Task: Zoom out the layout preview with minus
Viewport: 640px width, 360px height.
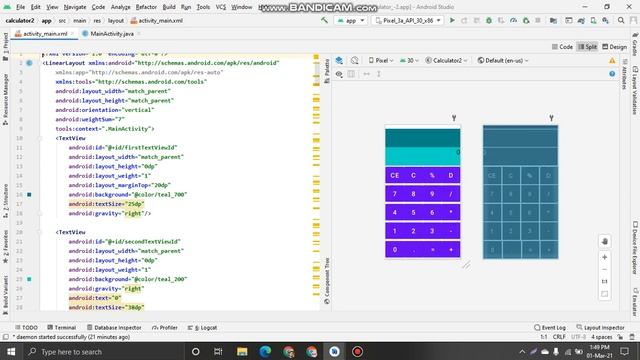Action: point(605,269)
